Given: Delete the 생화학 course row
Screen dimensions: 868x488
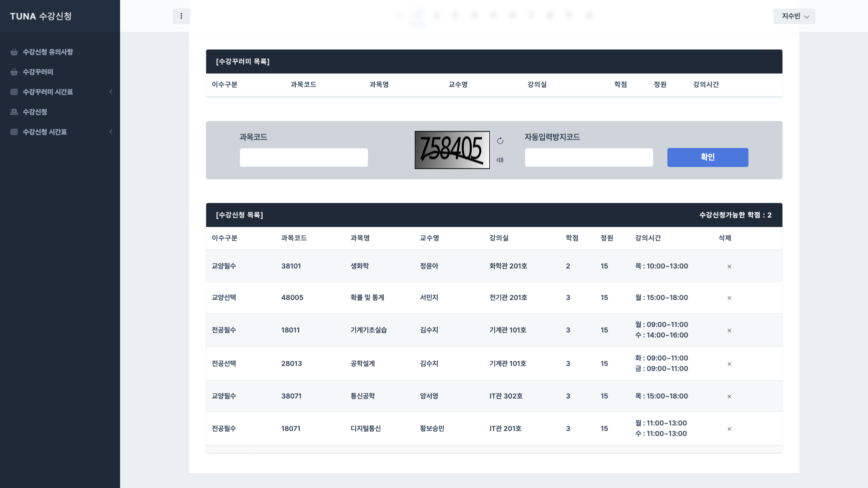Looking at the screenshot, I should tap(729, 266).
